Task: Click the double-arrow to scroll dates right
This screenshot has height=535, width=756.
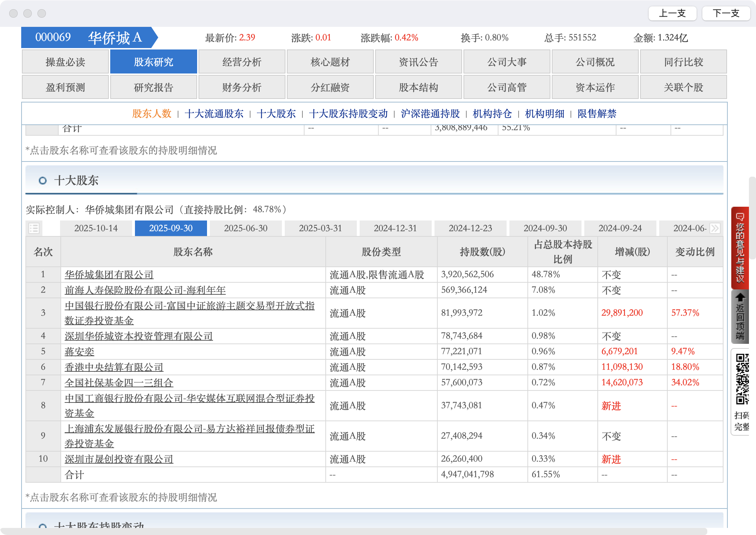Action: [x=715, y=228]
